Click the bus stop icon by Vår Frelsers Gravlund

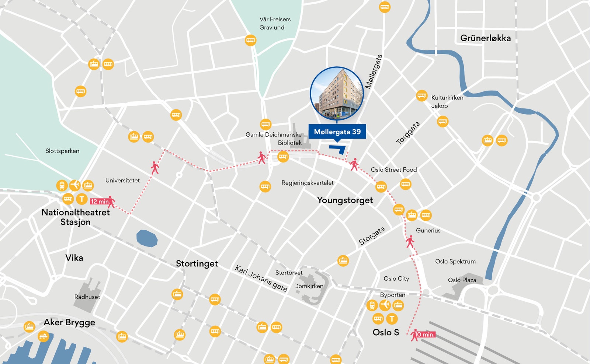click(251, 40)
